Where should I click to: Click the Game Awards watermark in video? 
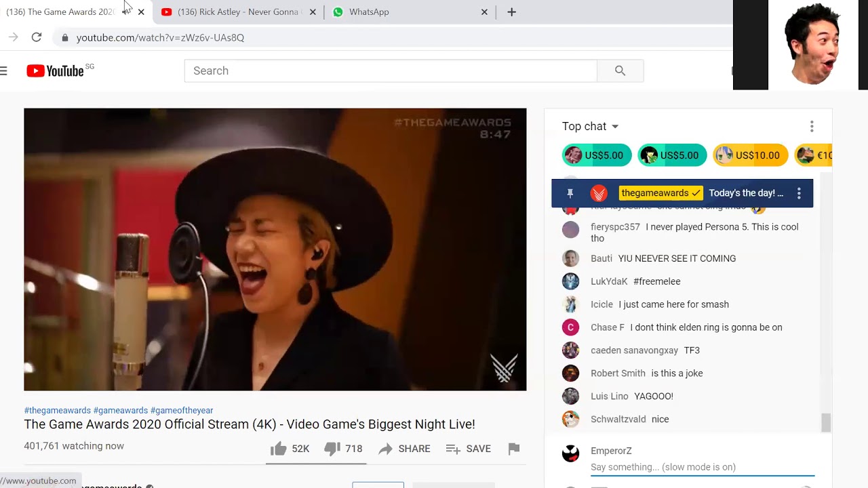504,368
